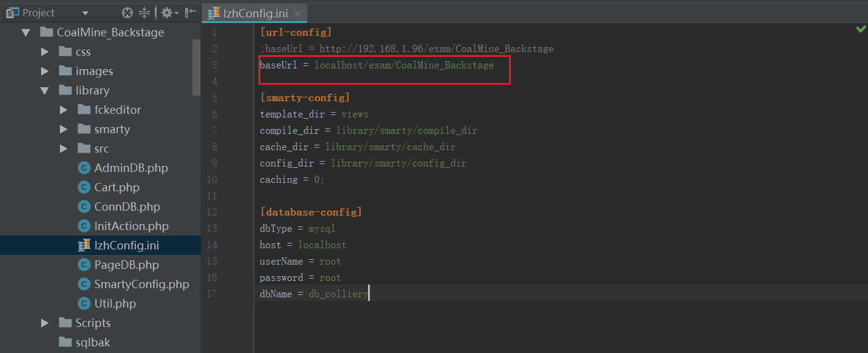Select the sqlbak folder icon
The height and width of the screenshot is (353, 868).
click(65, 342)
